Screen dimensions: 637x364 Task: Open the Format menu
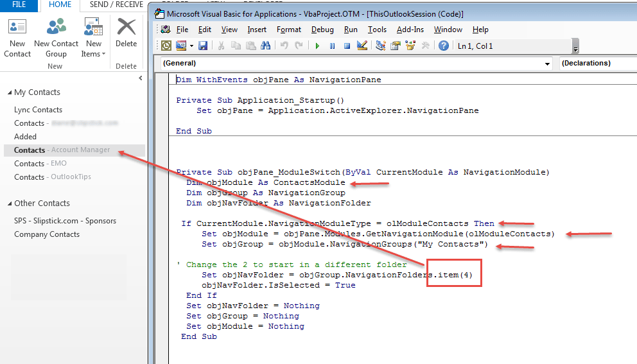click(289, 30)
